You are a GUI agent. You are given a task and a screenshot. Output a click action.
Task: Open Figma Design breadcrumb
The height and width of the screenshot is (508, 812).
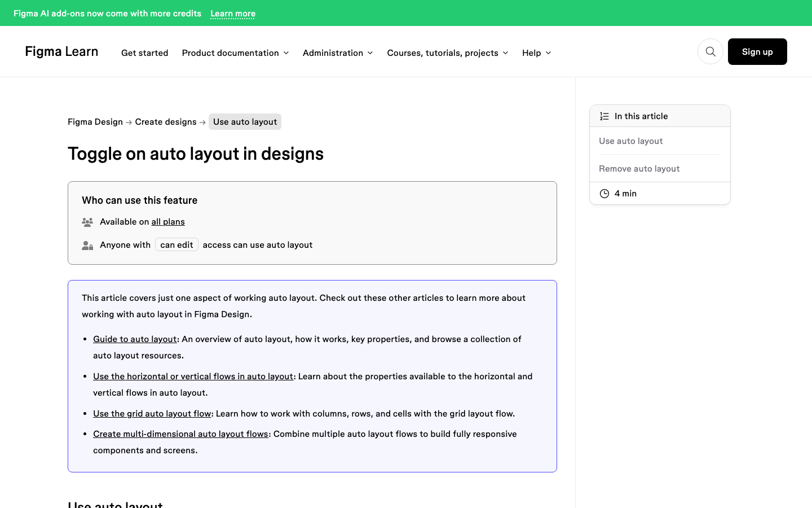click(x=95, y=122)
